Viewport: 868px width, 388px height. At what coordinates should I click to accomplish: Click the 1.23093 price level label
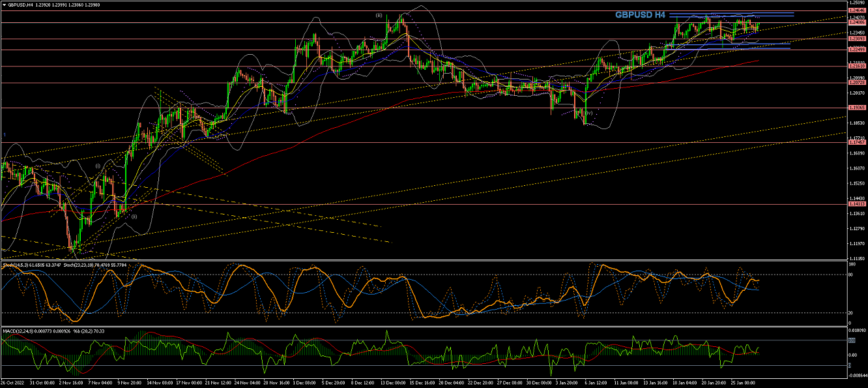pyautogui.click(x=856, y=39)
